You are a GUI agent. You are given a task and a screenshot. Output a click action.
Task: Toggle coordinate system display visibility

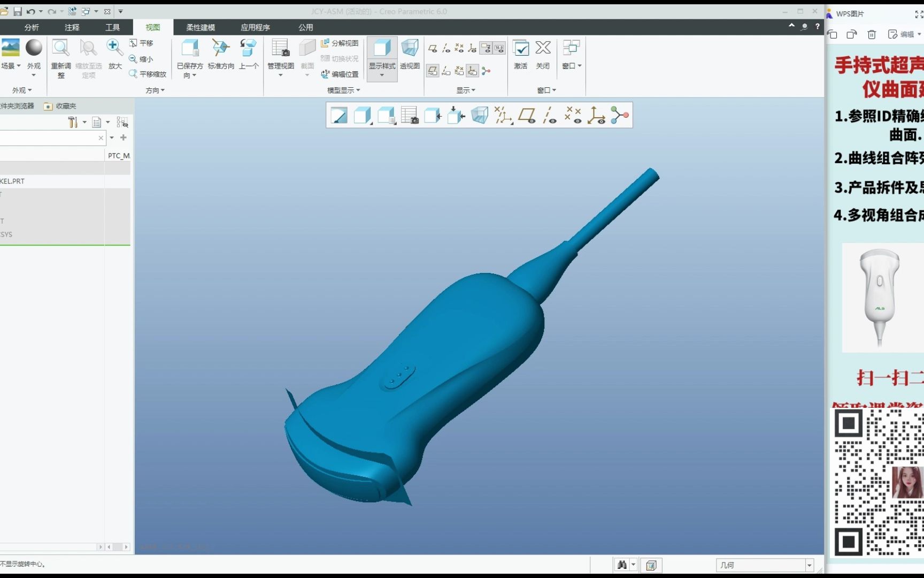pyautogui.click(x=472, y=48)
